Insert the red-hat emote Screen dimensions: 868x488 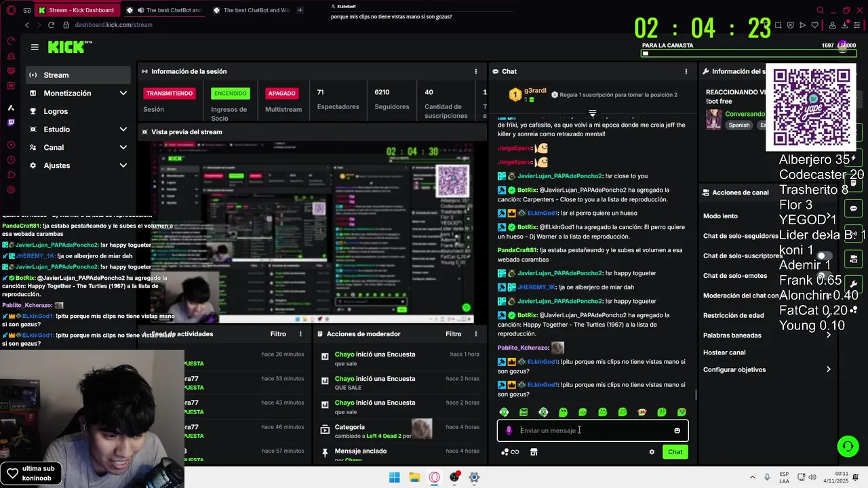point(642,412)
